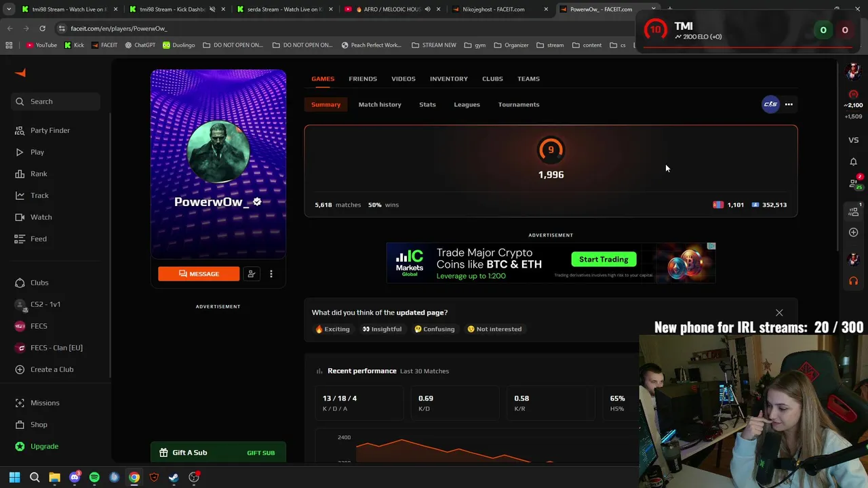This screenshot has height=488, width=868.
Task: Switch to the serda Stream browser tab
Action: [x=283, y=9]
